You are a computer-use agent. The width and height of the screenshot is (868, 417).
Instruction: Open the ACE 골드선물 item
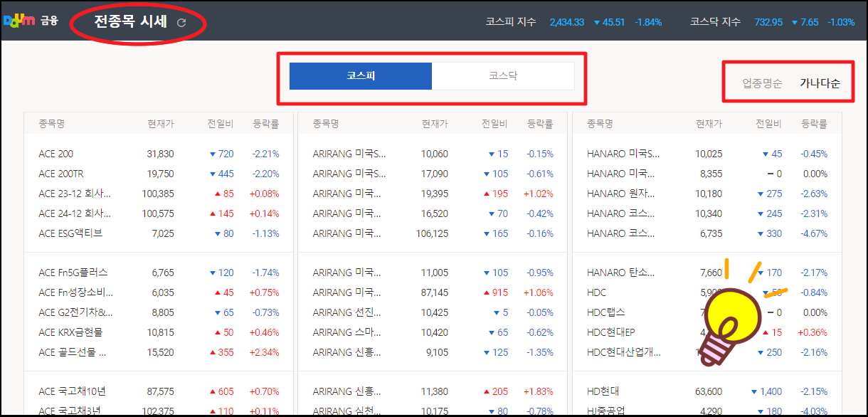[73, 352]
